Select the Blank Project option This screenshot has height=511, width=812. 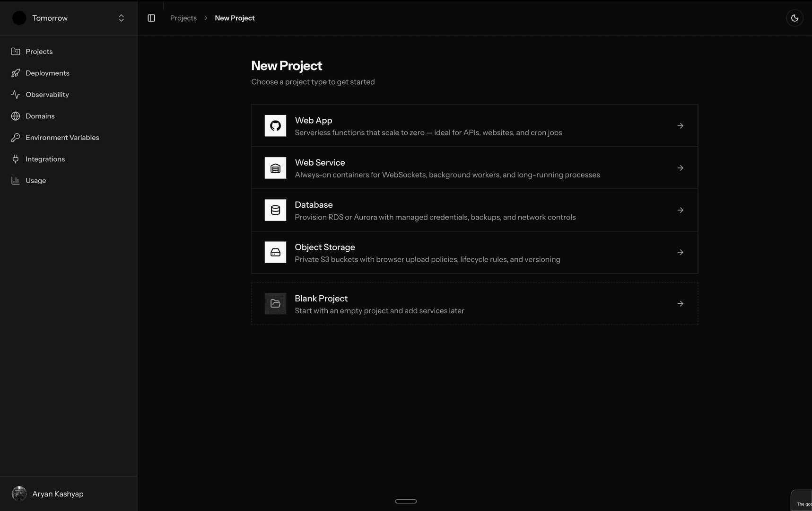pyautogui.click(x=474, y=304)
